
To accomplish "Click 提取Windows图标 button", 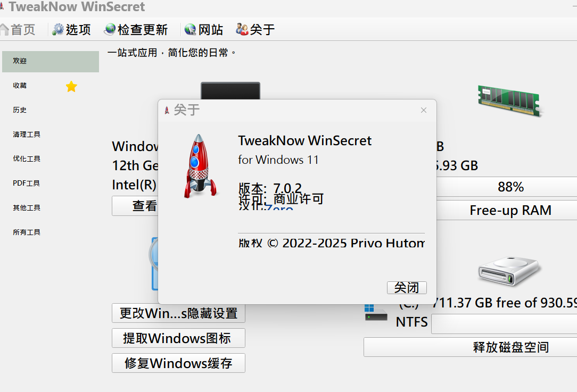I will [178, 338].
